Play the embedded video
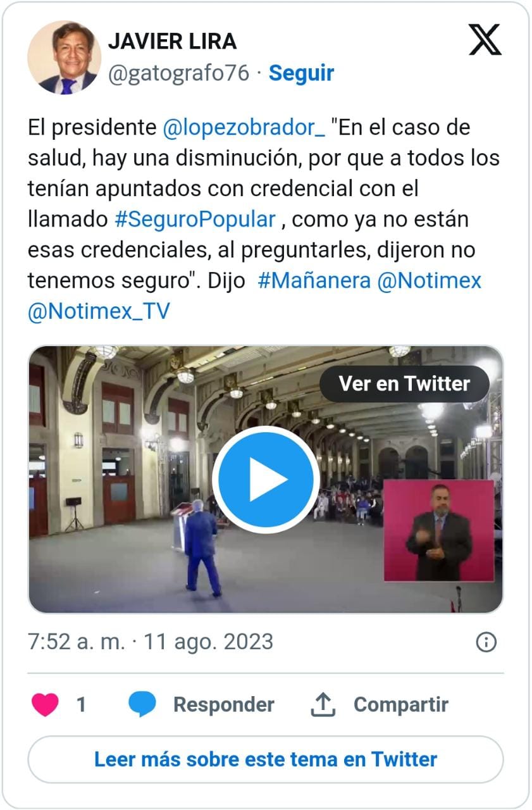Viewport: 532px width, 810px height. [266, 479]
